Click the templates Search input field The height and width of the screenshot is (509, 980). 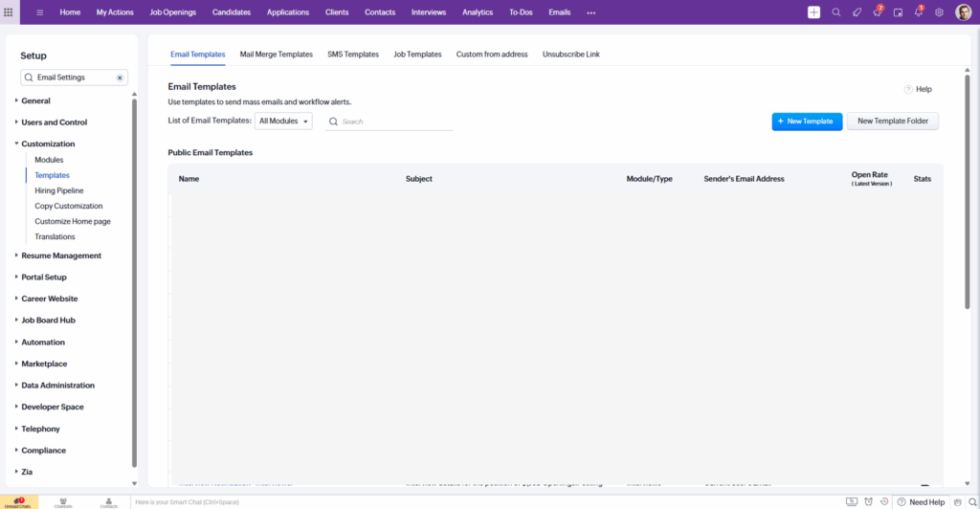pos(394,122)
